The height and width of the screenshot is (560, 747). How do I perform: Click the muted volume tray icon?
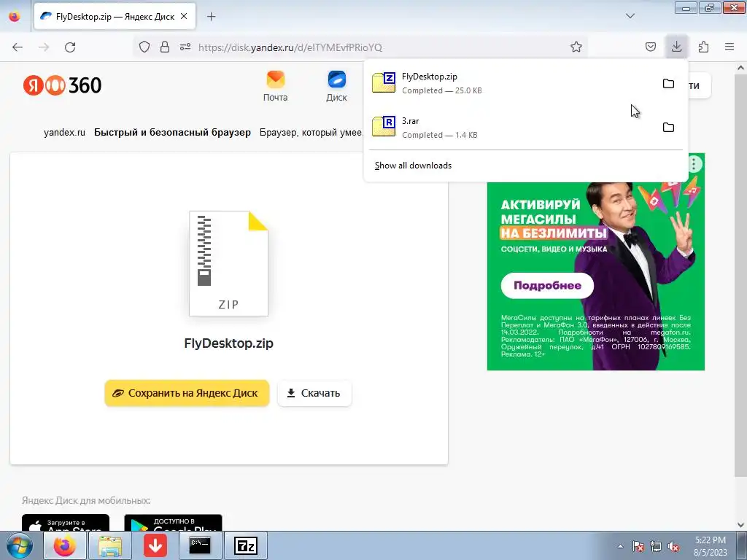click(x=673, y=547)
